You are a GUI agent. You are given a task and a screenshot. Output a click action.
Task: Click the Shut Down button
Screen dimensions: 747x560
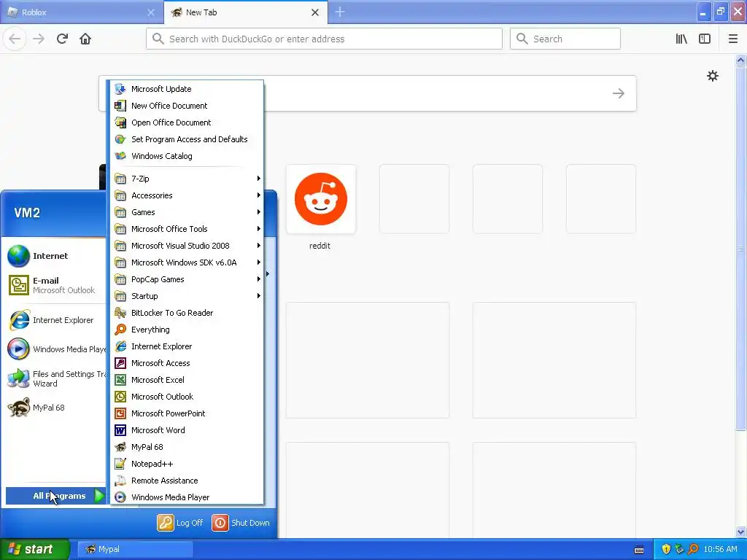click(241, 523)
